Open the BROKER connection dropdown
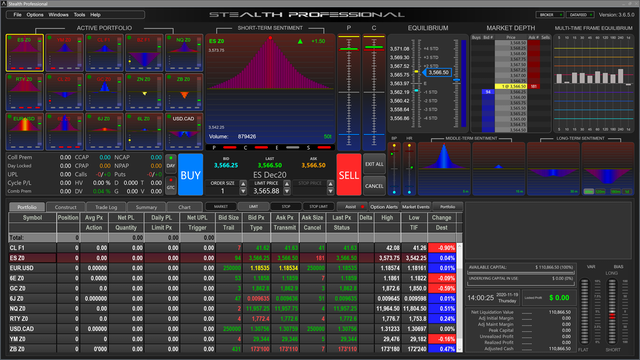Screen dimensions: 640x360 click(x=549, y=15)
